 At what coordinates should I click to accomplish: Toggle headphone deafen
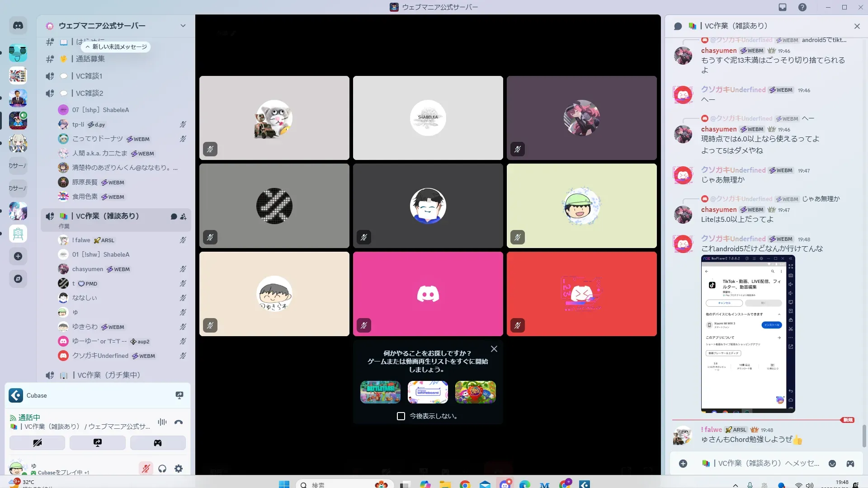(162, 469)
